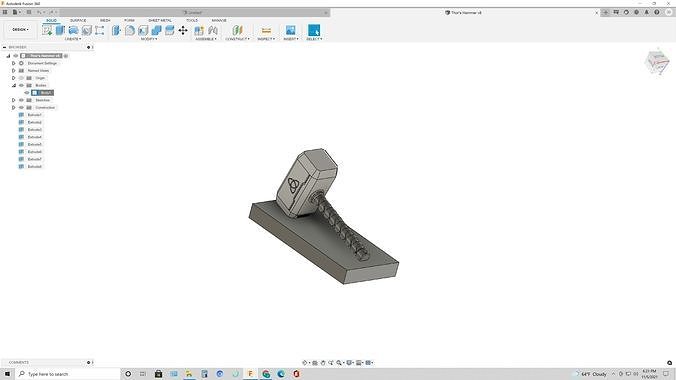676x380 pixels.
Task: Click the taskbar search box
Action: (x=69, y=374)
